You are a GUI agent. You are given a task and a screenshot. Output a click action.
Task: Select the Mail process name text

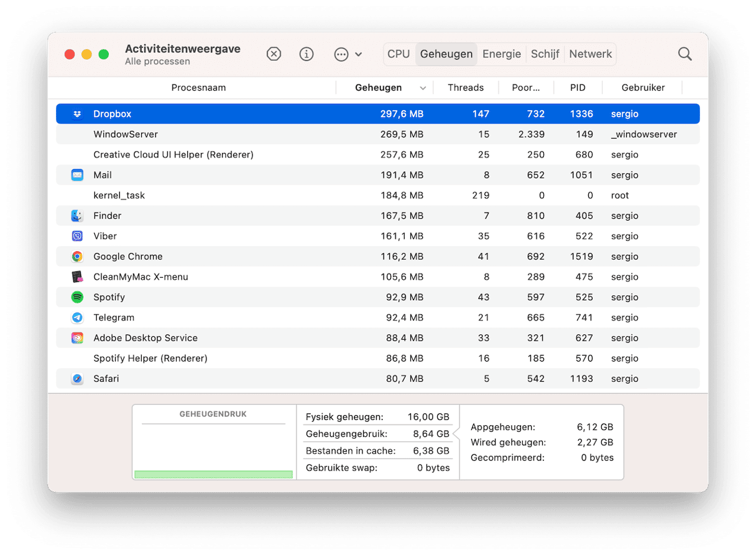pos(103,175)
